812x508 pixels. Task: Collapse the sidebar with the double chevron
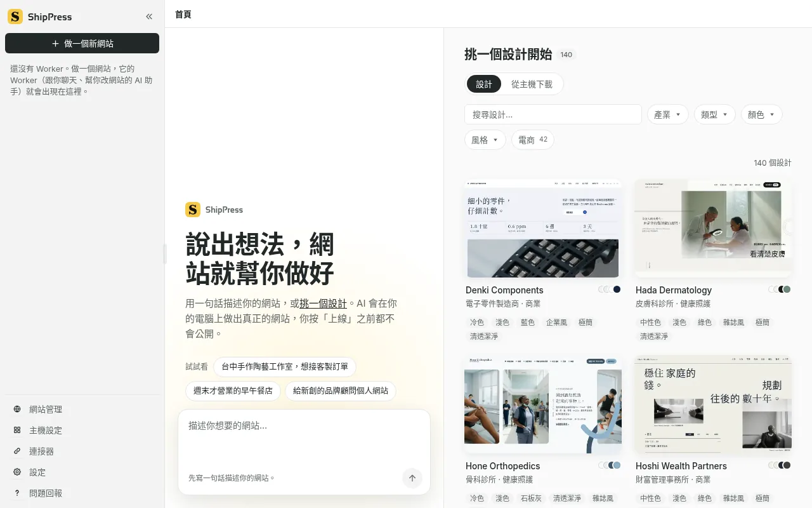coord(149,17)
